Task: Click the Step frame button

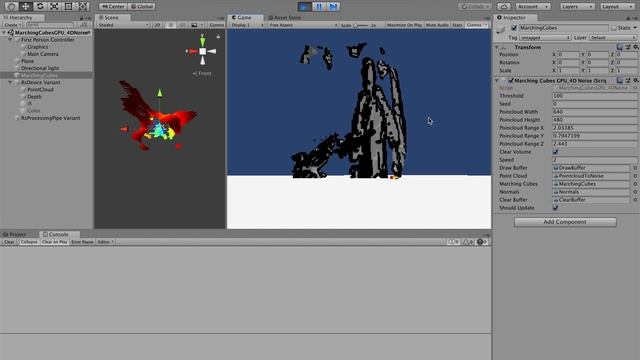Action: point(333,7)
